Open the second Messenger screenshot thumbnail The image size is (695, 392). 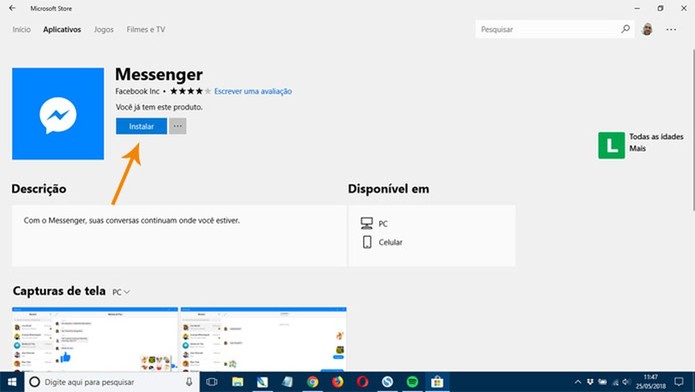tap(263, 339)
